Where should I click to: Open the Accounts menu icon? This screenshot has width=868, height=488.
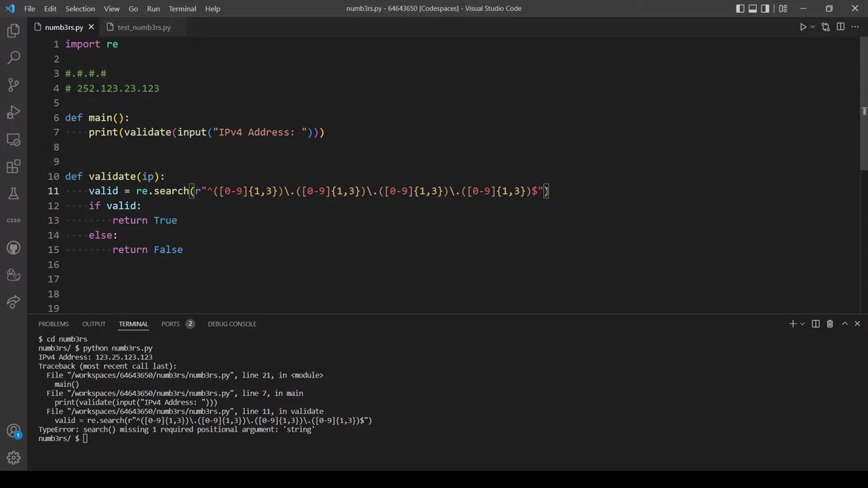pyautogui.click(x=14, y=431)
